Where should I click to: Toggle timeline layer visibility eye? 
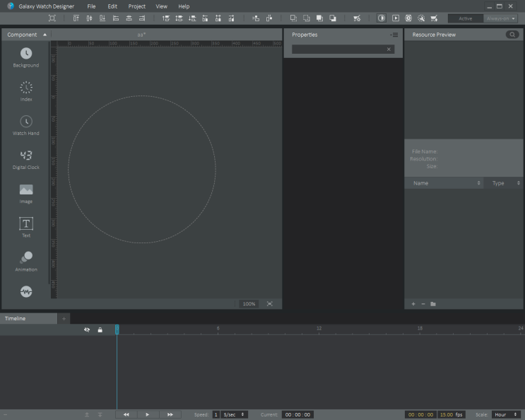pos(87,330)
